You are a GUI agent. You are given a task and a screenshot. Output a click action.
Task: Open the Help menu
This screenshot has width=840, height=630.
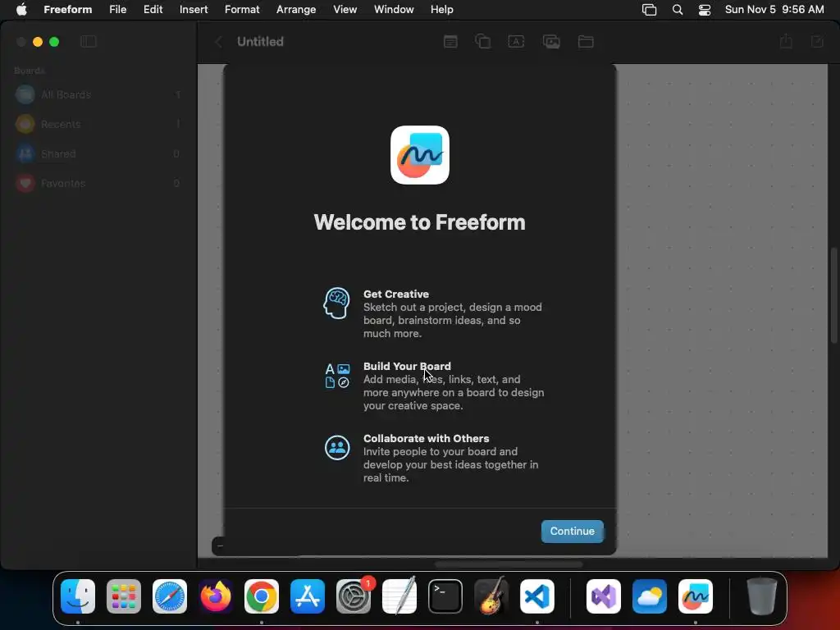[x=441, y=9]
